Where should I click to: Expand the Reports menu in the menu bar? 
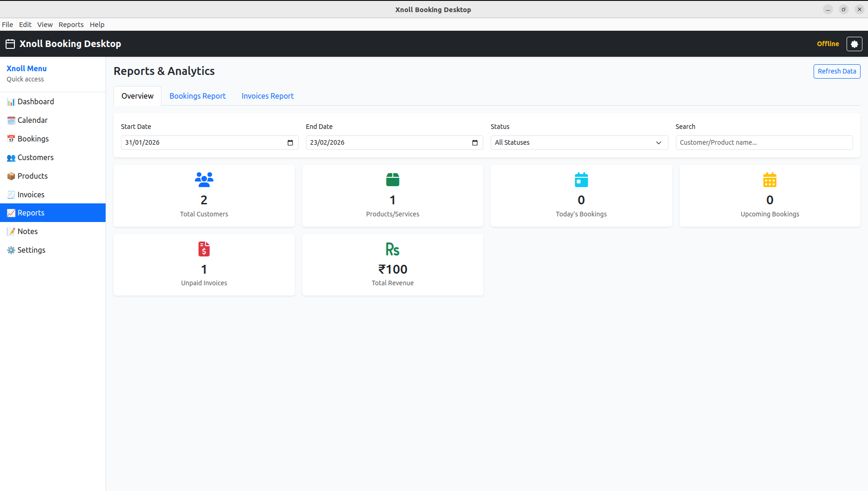(71, 24)
